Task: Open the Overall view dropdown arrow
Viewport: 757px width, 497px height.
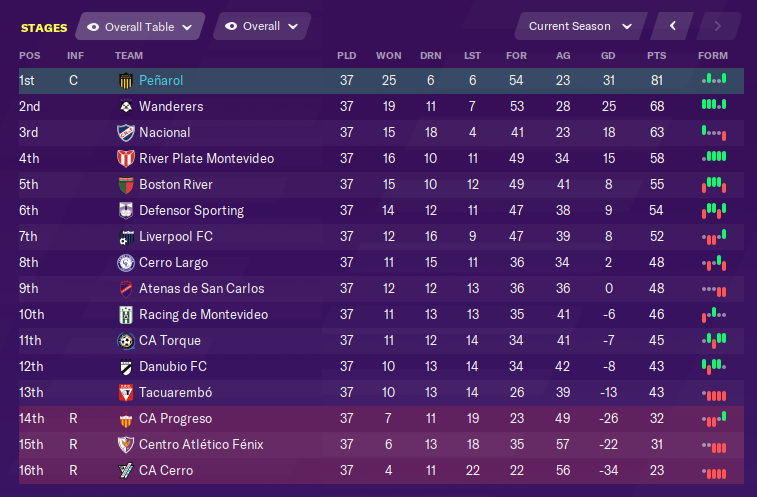Action: tap(293, 27)
